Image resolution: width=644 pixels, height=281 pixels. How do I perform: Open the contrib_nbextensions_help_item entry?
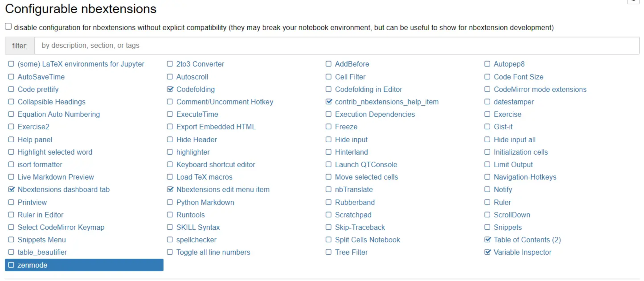pyautogui.click(x=386, y=102)
